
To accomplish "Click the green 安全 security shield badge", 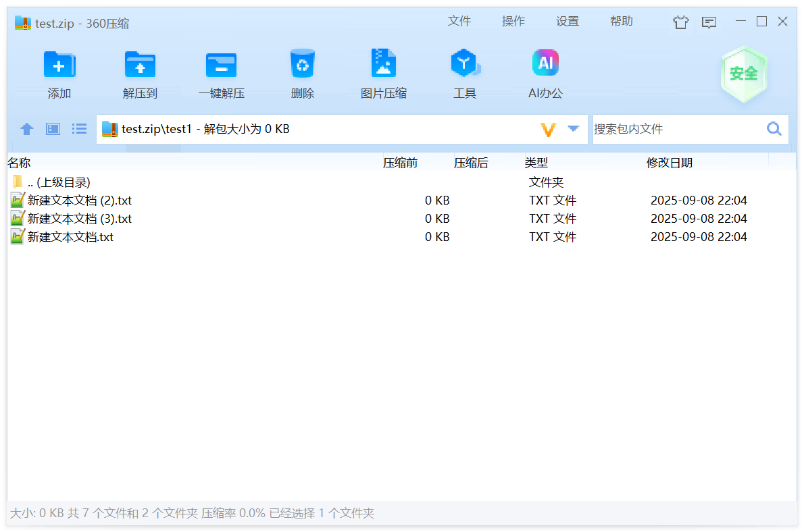I will [x=743, y=74].
